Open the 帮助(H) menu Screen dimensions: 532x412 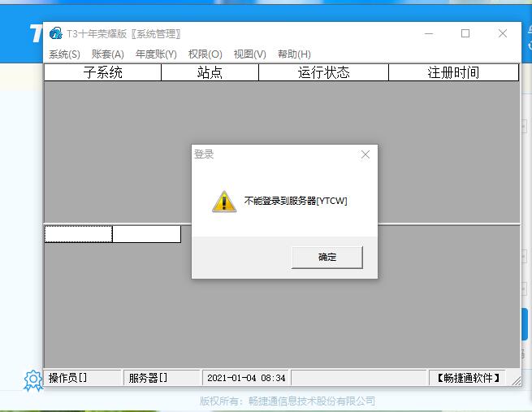pos(294,54)
